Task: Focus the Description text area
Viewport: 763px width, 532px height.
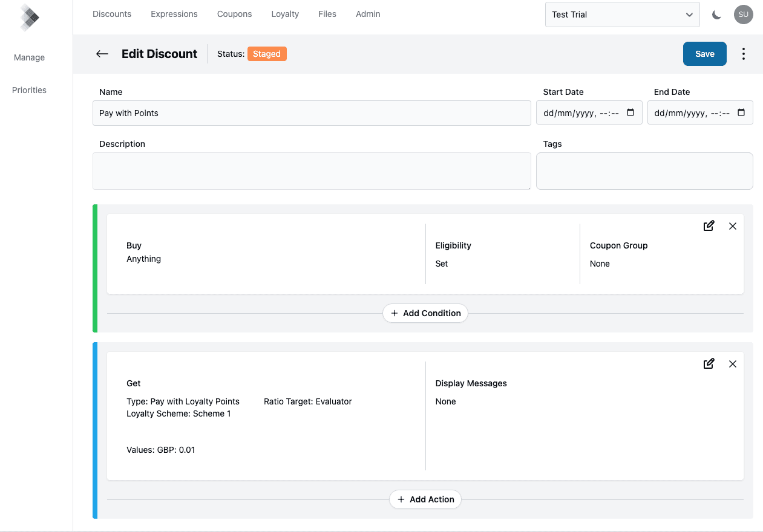Action: tap(312, 171)
